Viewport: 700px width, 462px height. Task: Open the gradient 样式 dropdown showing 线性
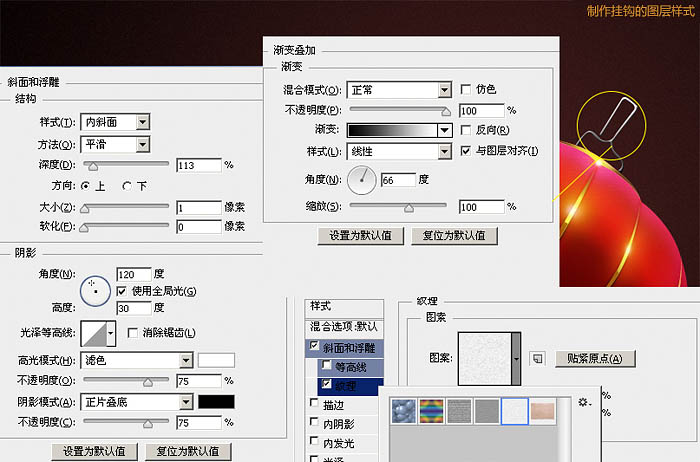click(400, 151)
